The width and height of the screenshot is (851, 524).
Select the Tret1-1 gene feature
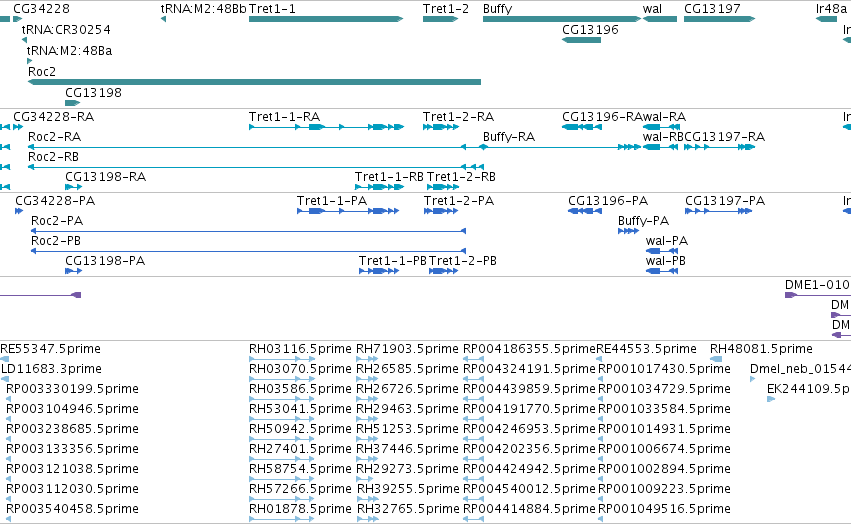pyautogui.click(x=326, y=19)
